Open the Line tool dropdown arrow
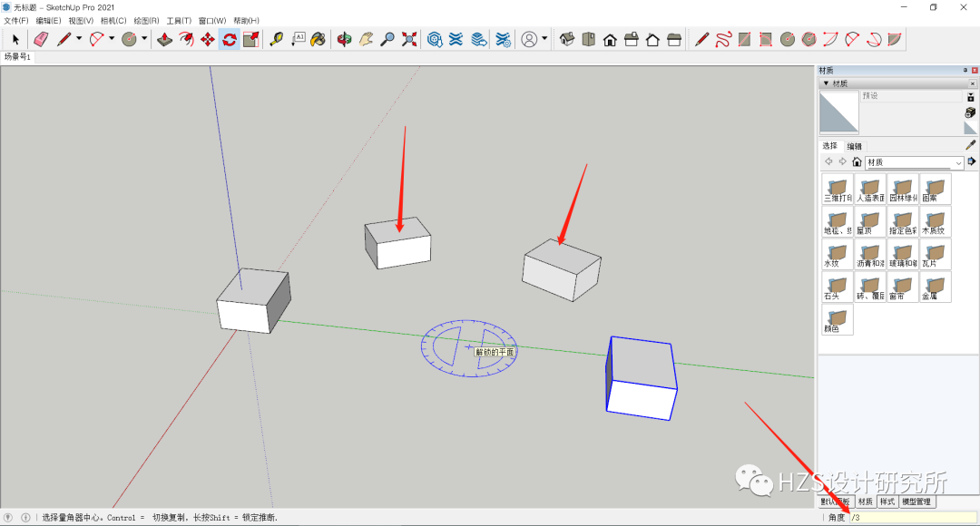This screenshot has height=526, width=980. [x=77, y=41]
